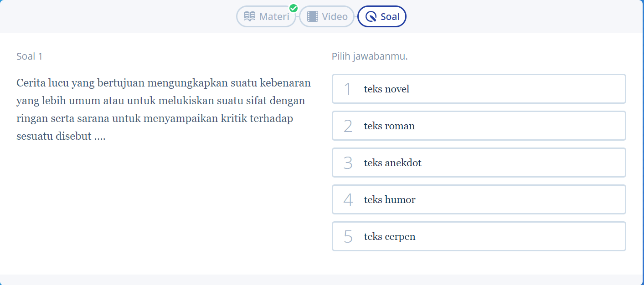Click the film strip icon beside Video

pyautogui.click(x=313, y=17)
